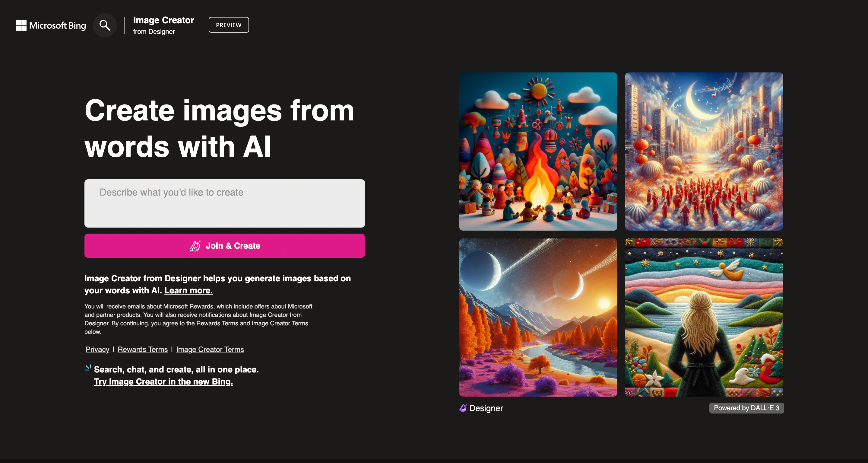Click Image Creator Terms link

tap(210, 349)
